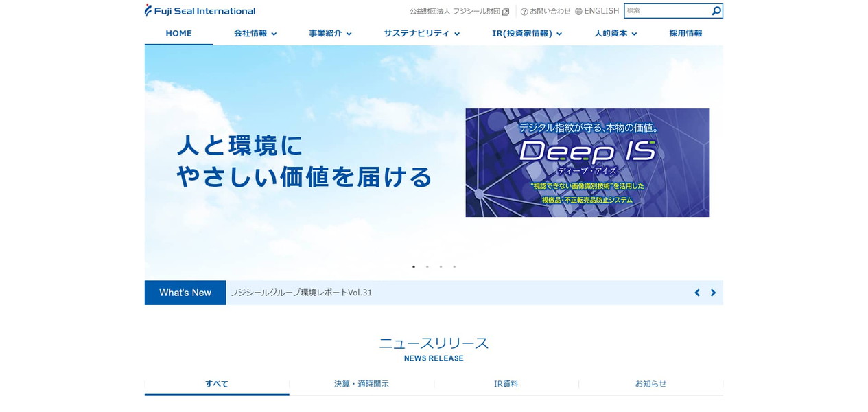Open the Deep IS banner image
The height and width of the screenshot is (412, 868).
[x=587, y=163]
